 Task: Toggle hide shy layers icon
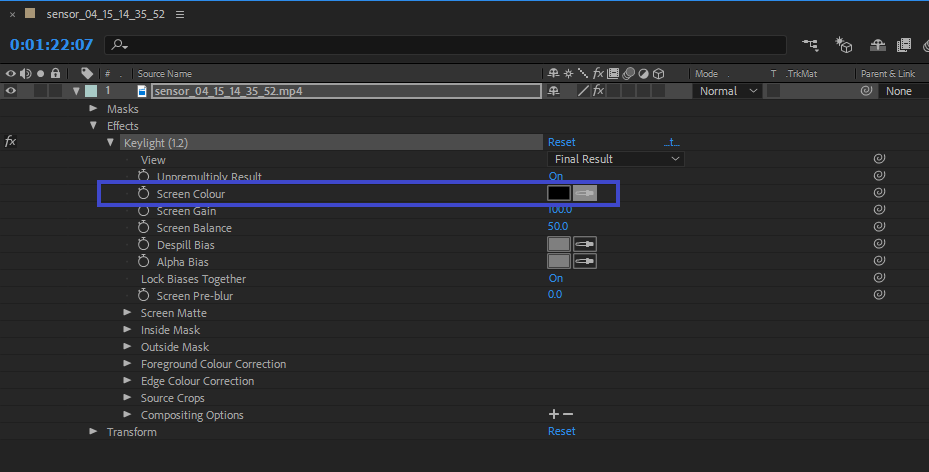point(877,45)
